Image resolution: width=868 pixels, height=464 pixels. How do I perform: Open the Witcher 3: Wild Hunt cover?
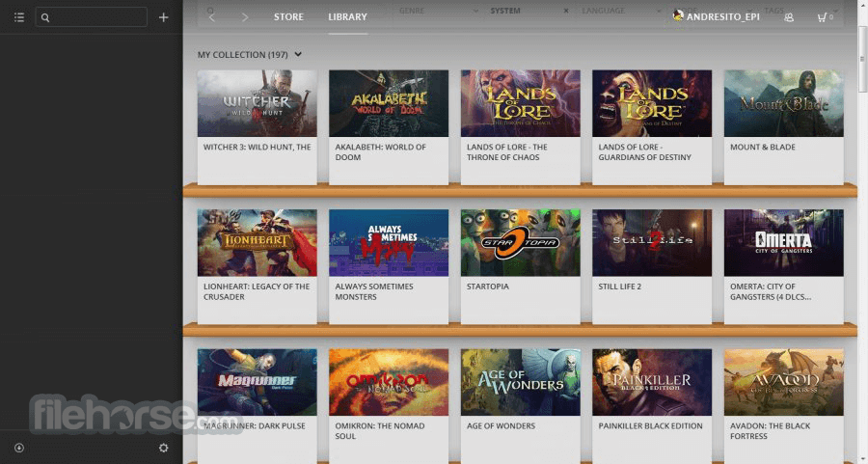point(258,103)
